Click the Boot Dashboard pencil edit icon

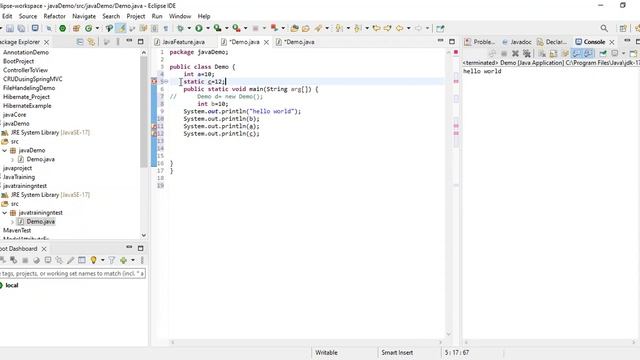point(70,260)
